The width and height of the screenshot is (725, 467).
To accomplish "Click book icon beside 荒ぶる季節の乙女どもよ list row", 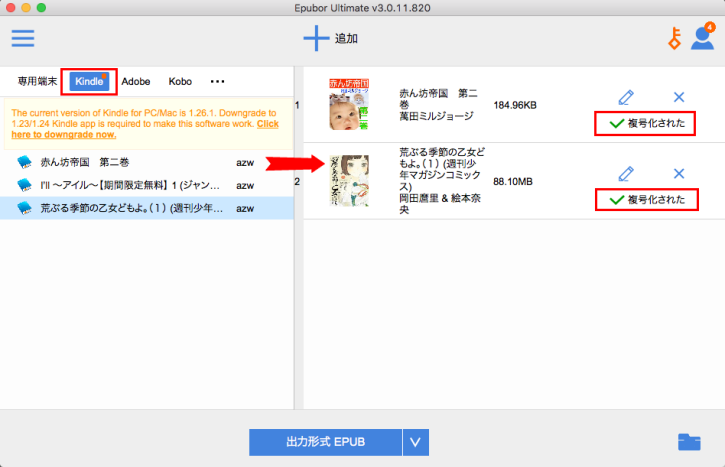I will click(x=25, y=208).
